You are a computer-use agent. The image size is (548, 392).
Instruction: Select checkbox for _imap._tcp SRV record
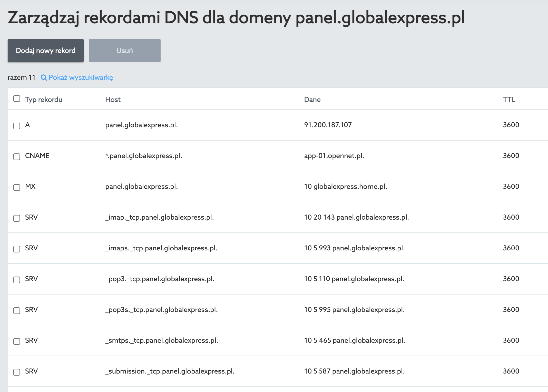[17, 218]
